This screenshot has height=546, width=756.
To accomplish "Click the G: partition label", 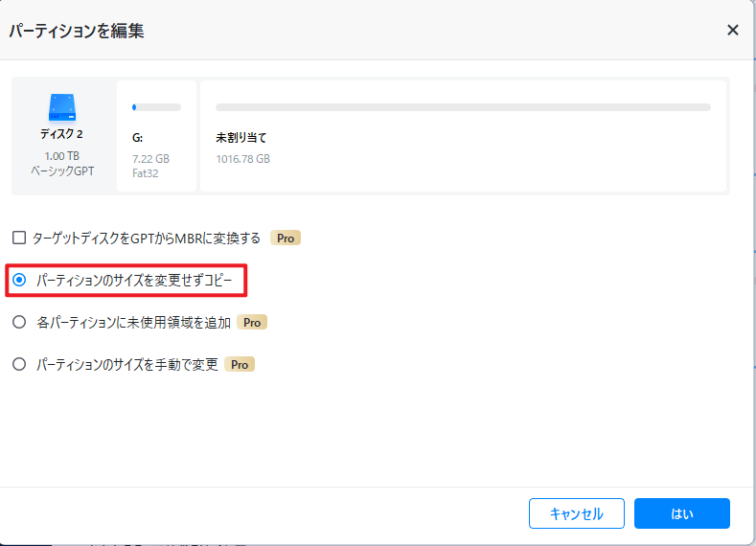I will pos(137,138).
